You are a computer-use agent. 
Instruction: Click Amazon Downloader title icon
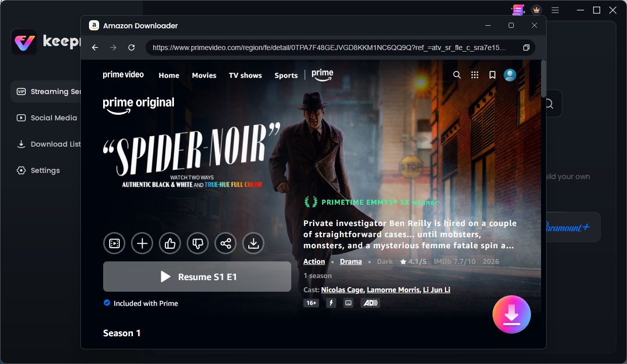tap(94, 25)
